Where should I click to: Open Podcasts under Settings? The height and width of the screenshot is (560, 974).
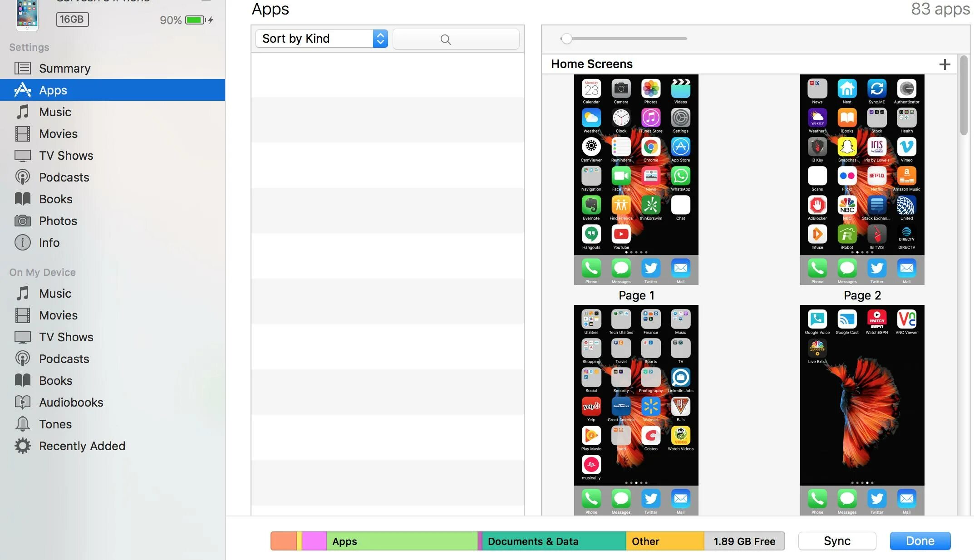(113, 177)
